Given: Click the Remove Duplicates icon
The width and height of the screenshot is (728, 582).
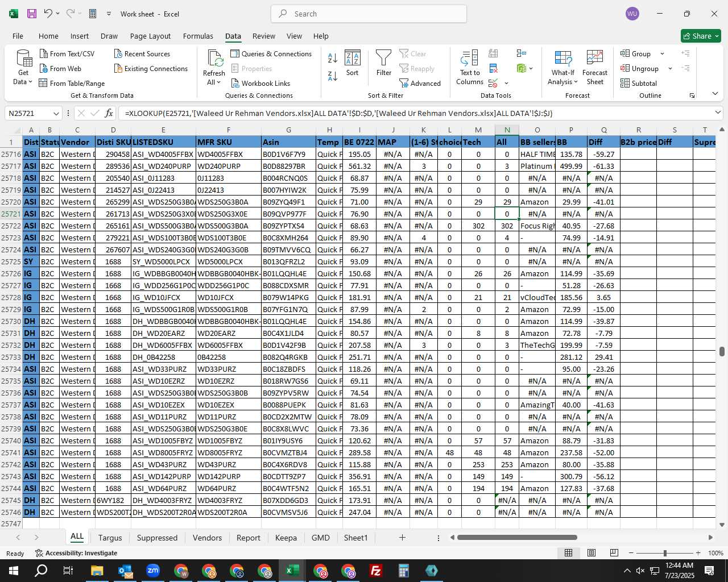Looking at the screenshot, I should pos(493,68).
